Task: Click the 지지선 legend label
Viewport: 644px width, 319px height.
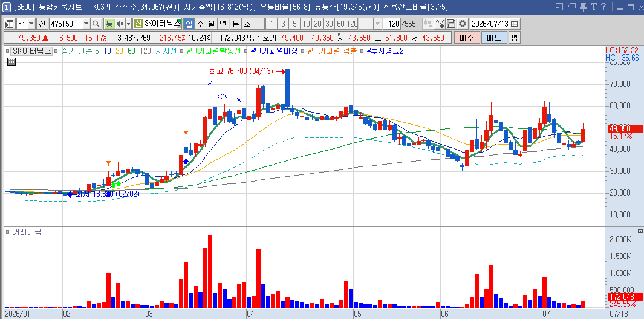Action: pos(166,51)
